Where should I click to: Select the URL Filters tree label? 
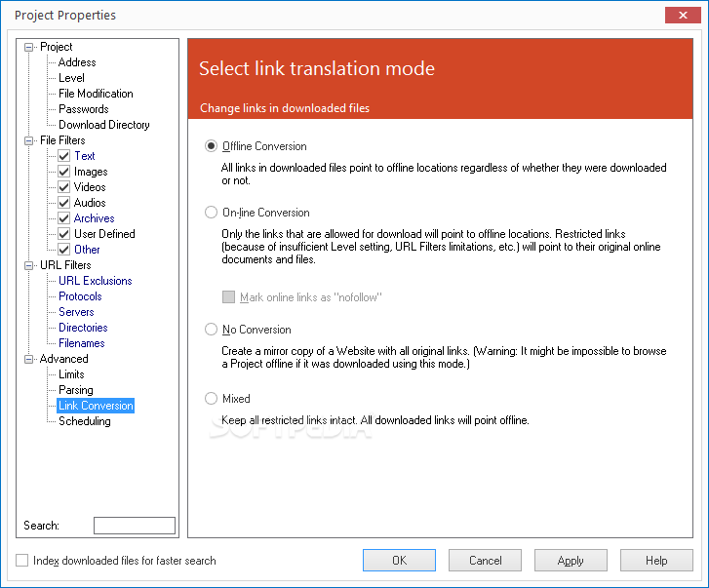coord(65,265)
